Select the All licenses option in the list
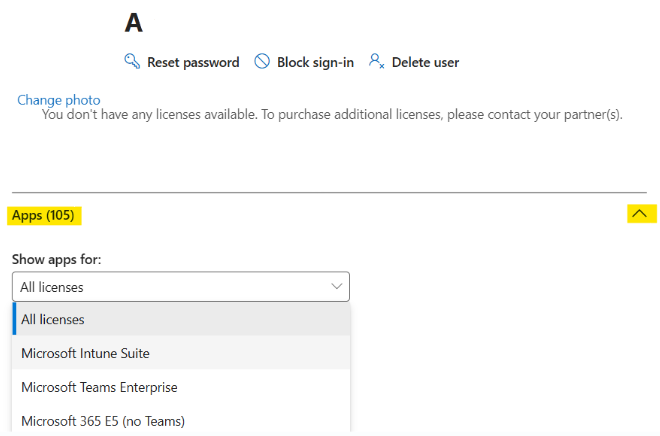660x436 pixels. coord(181,319)
